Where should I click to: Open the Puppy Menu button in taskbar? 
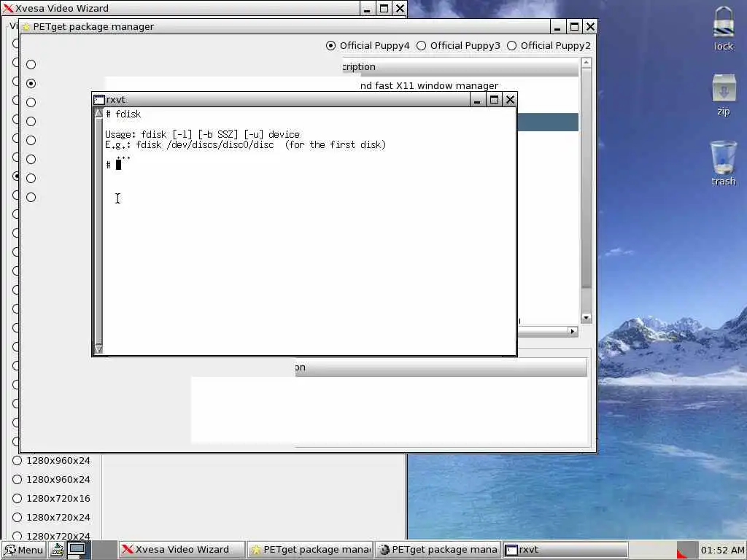(x=24, y=550)
